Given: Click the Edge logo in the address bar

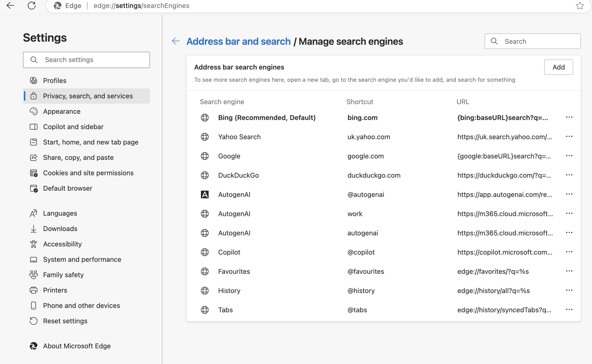Looking at the screenshot, I should 57,6.
